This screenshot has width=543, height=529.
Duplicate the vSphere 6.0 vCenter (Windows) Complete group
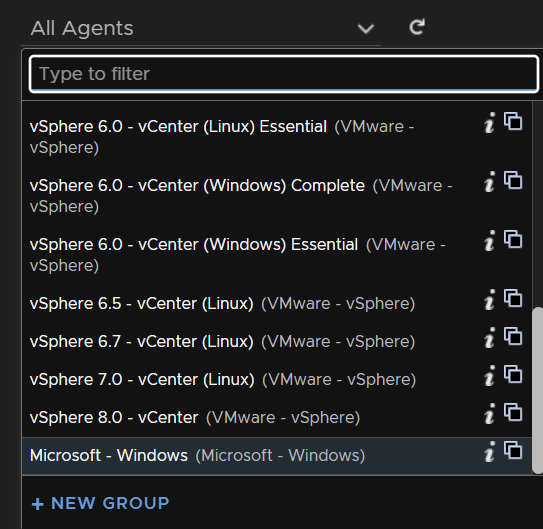[x=513, y=180]
